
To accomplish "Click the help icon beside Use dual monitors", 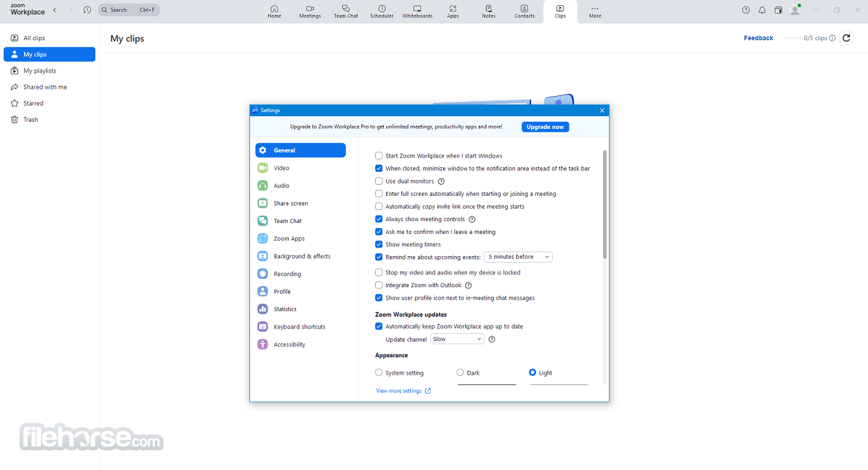I will (441, 182).
